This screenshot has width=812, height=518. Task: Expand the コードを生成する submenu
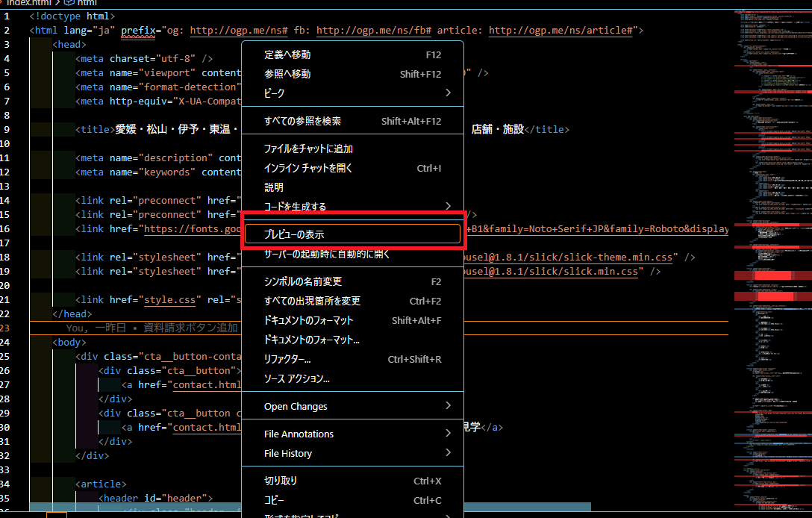tap(448, 206)
